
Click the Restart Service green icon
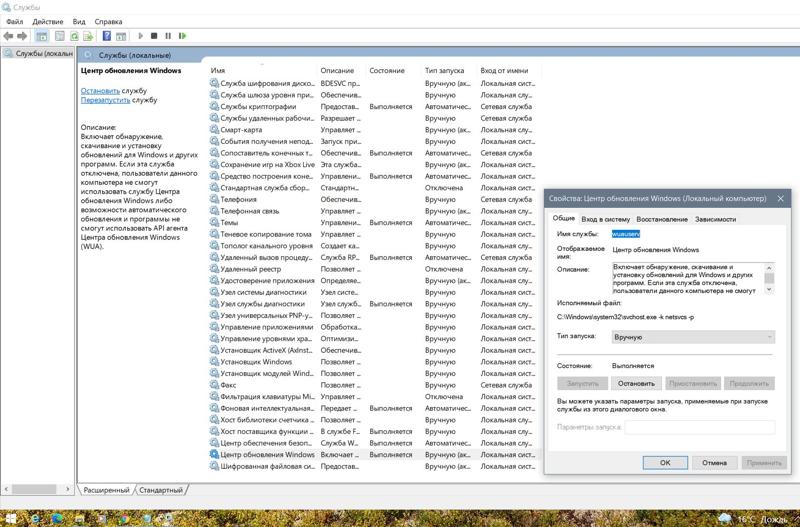pos(183,36)
